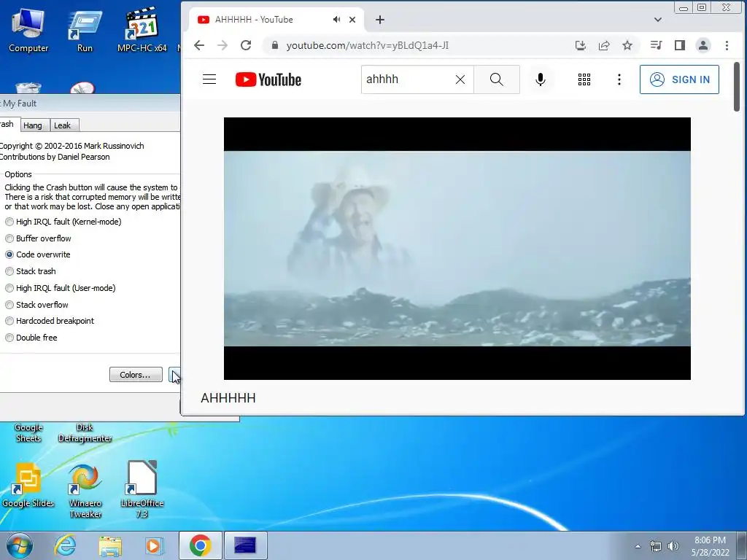Image resolution: width=747 pixels, height=560 pixels.
Task: Sign in to YouTube
Action: tap(679, 79)
